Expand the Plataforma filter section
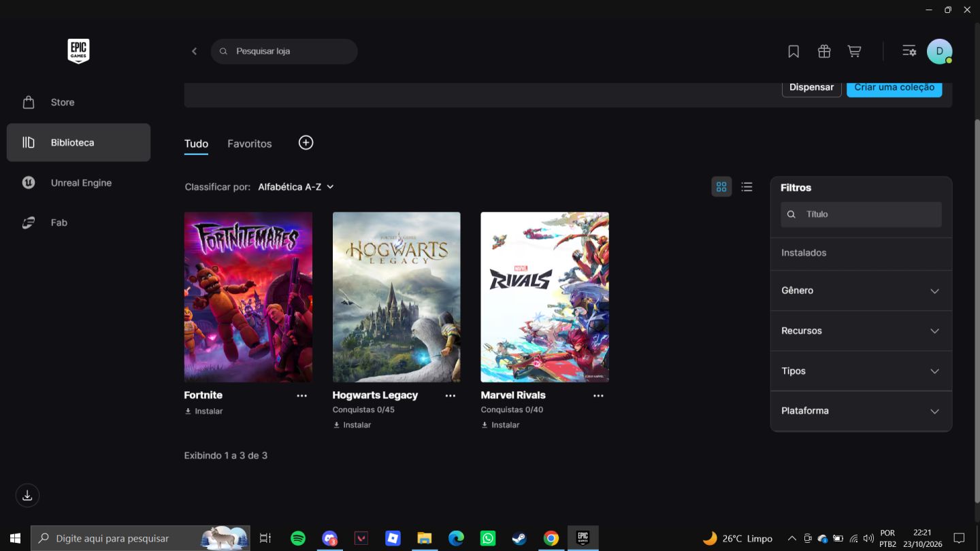The width and height of the screenshot is (980, 551). 861,411
